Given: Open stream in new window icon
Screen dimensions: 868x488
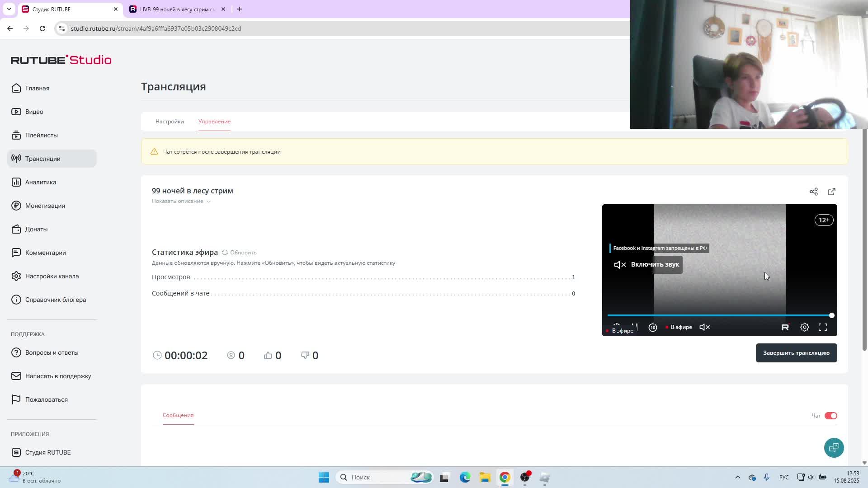Looking at the screenshot, I should [831, 192].
